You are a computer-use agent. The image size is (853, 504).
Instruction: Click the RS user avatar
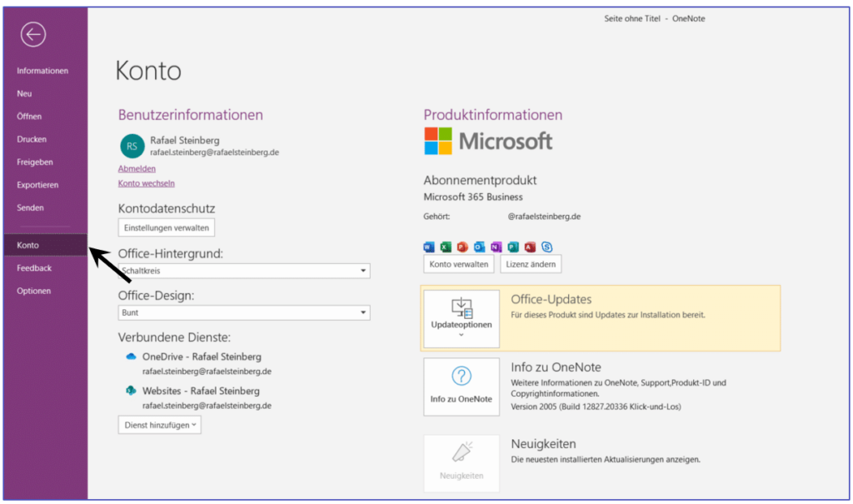132,146
